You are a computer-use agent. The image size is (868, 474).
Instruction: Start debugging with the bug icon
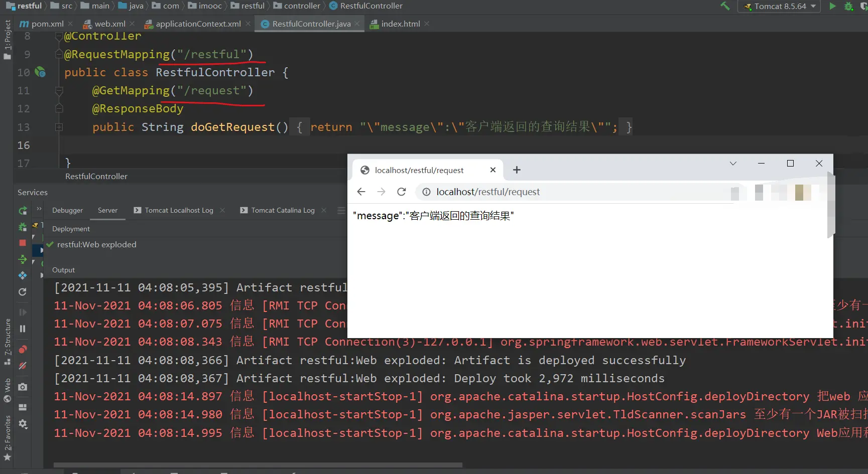[x=849, y=7]
